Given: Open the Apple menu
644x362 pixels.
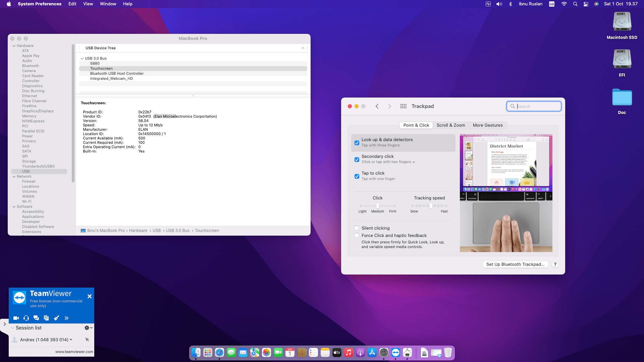Looking at the screenshot, I should pos(9,4).
